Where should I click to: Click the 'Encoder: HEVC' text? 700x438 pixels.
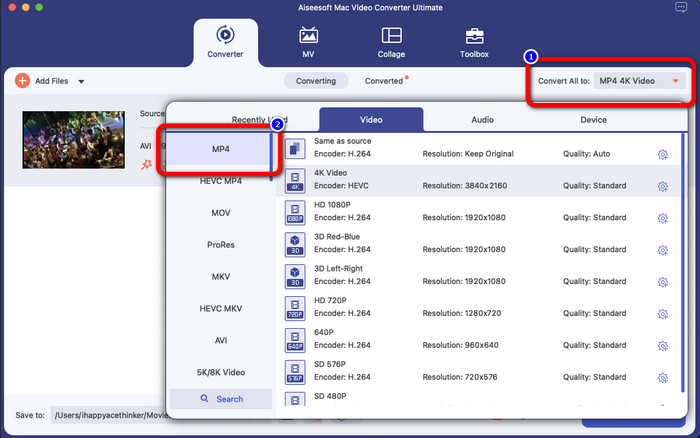point(341,186)
